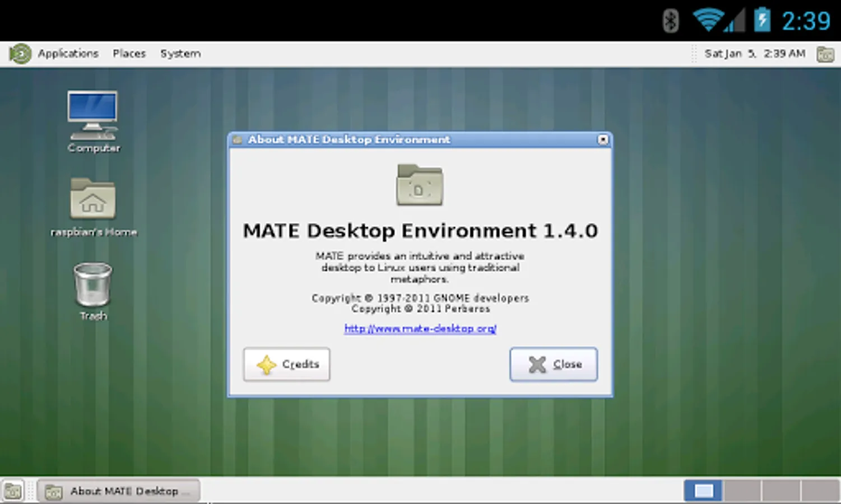Tap the Android 2:39 clock
The image size is (841, 504).
point(806,21)
